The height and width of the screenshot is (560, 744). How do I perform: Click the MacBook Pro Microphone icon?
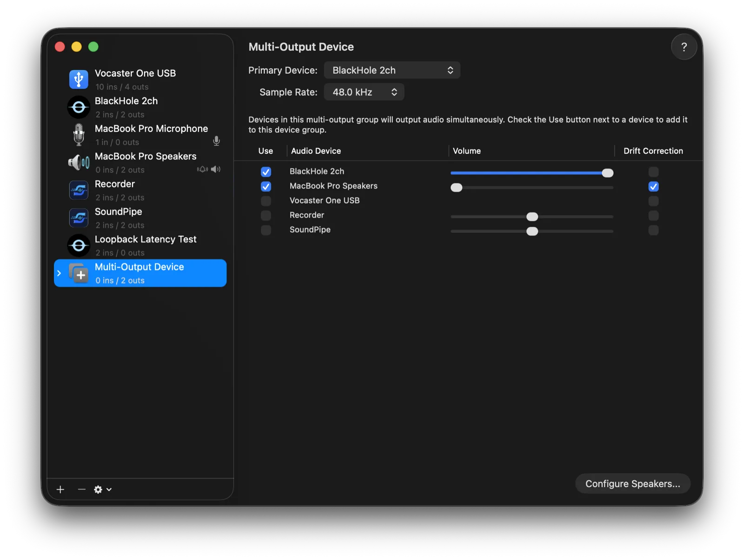[79, 135]
